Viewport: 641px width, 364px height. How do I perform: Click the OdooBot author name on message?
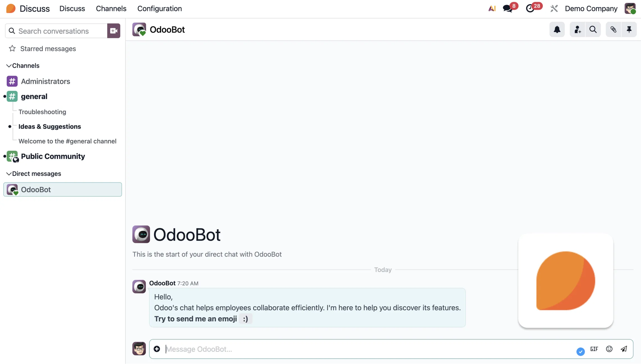pyautogui.click(x=162, y=283)
